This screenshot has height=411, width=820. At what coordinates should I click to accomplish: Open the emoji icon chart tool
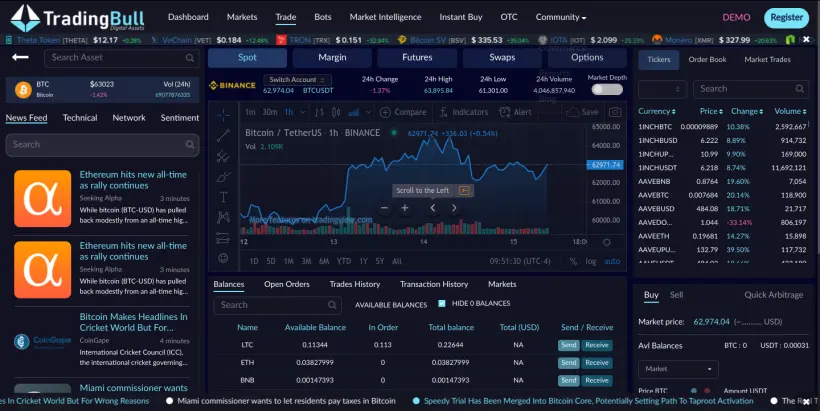click(223, 258)
